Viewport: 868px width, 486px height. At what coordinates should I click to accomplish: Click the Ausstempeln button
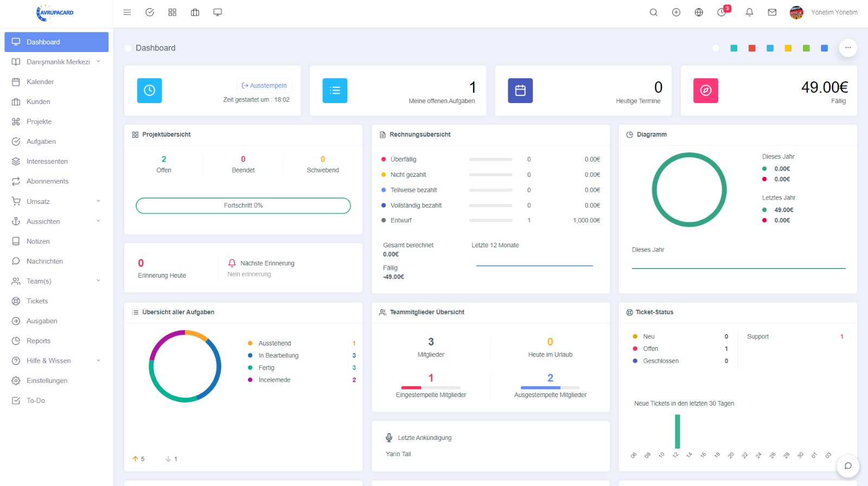tap(264, 86)
